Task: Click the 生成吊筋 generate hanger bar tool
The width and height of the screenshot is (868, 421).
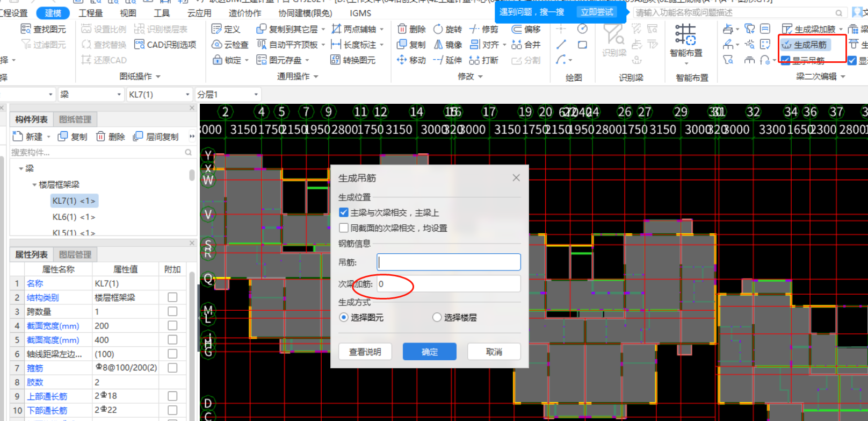Action: pos(805,45)
